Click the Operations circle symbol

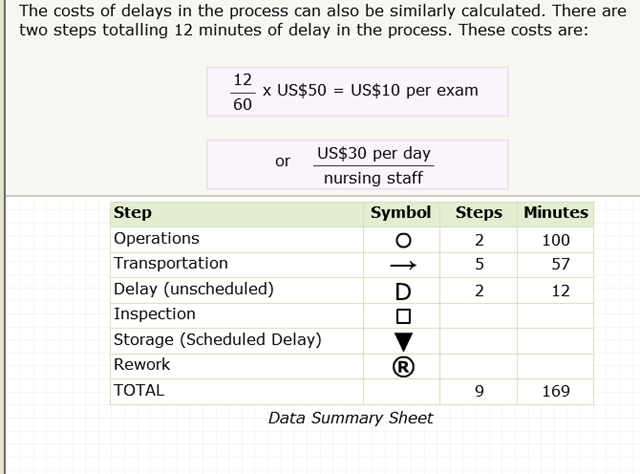tap(402, 241)
